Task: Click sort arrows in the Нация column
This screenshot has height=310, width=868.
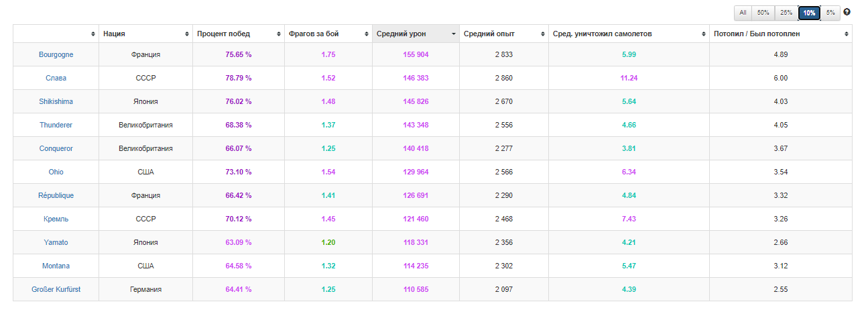Action: coord(186,34)
